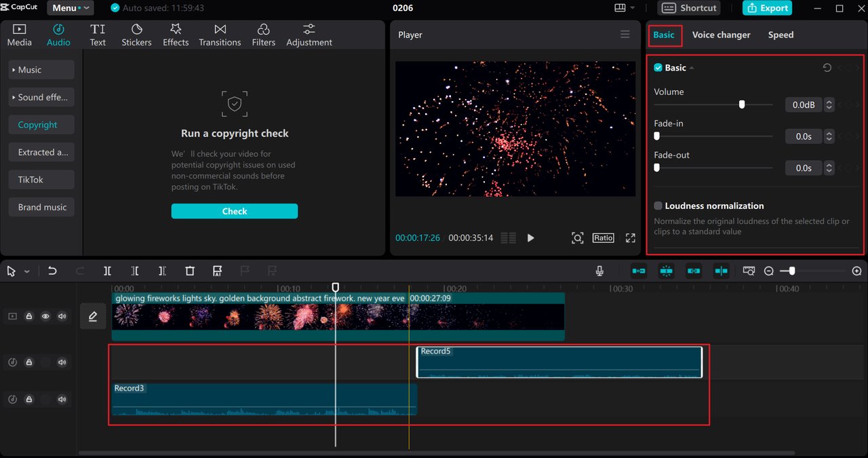The image size is (868, 458).
Task: Hide the main video track
Action: pyautogui.click(x=45, y=316)
